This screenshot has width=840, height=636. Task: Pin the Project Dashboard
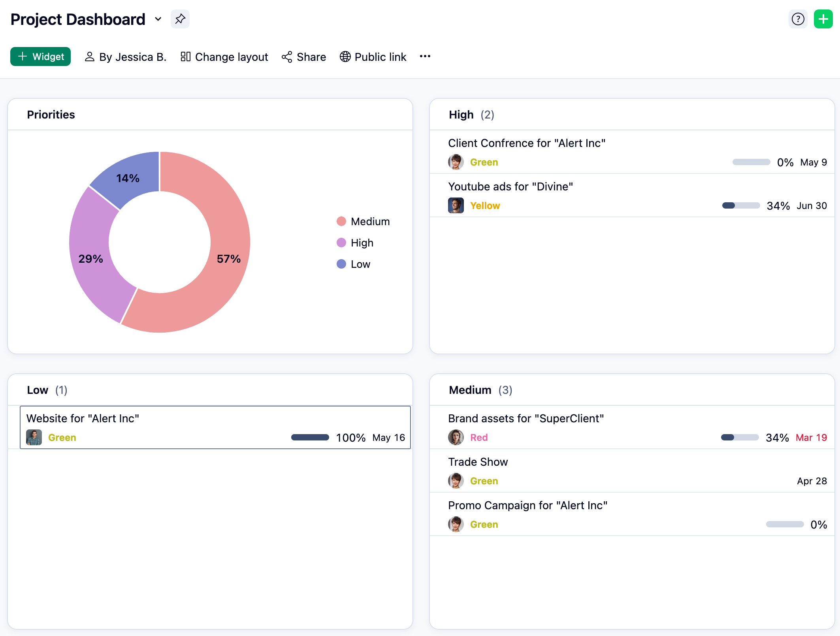180,19
